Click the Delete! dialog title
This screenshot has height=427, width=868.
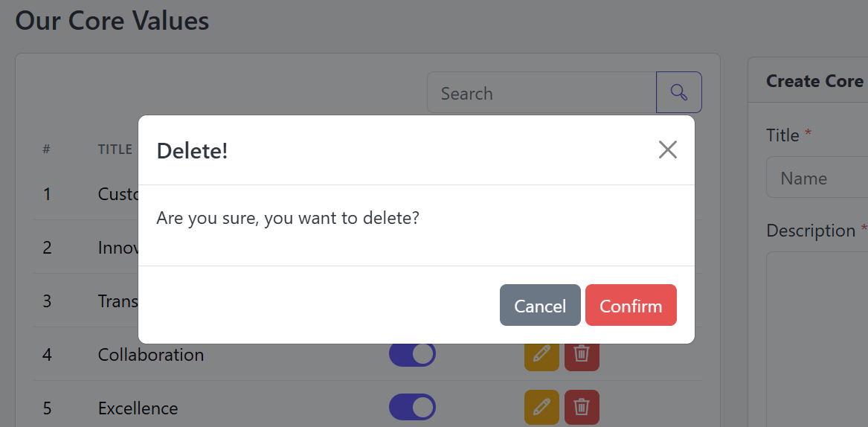192,151
